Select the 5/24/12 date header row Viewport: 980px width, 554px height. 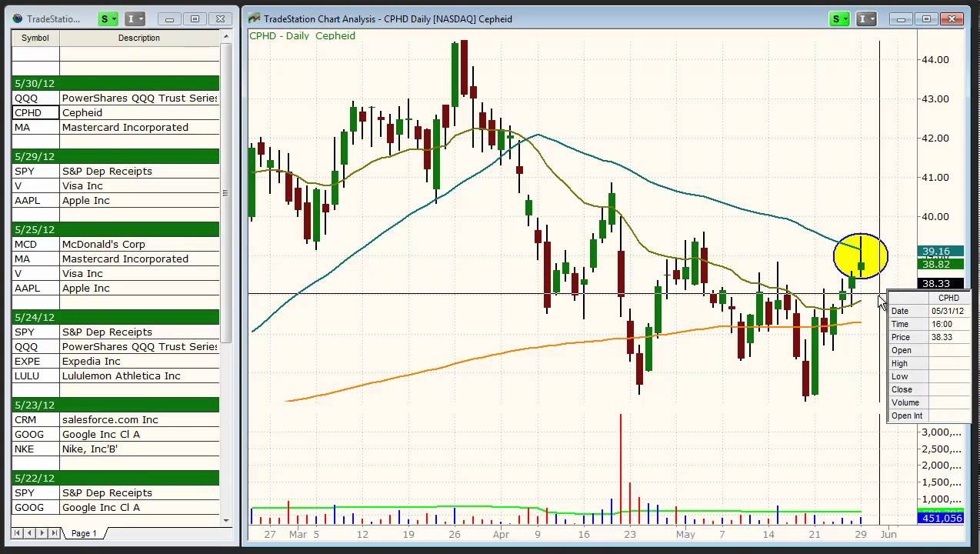point(115,317)
